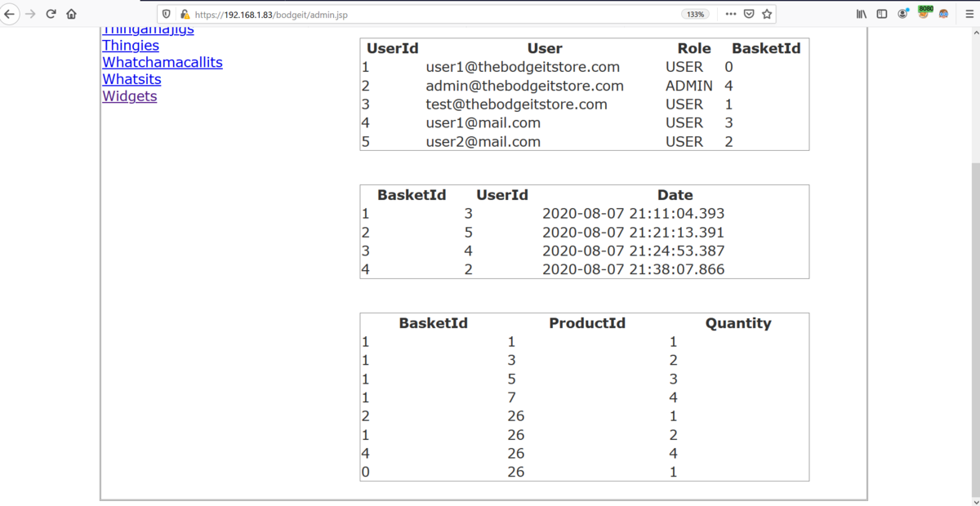Click date 2020-08-07 21:38:07.866
980x506 pixels.
633,269
